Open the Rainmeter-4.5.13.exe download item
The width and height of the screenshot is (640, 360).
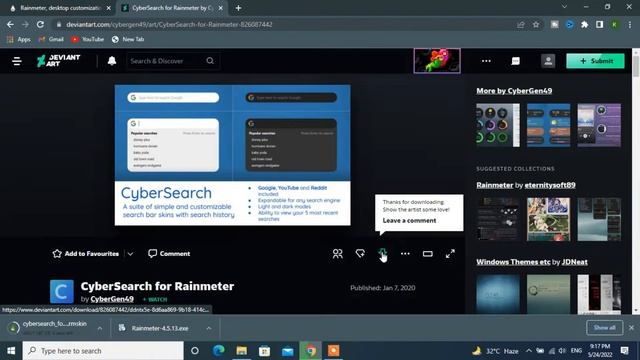159,328
